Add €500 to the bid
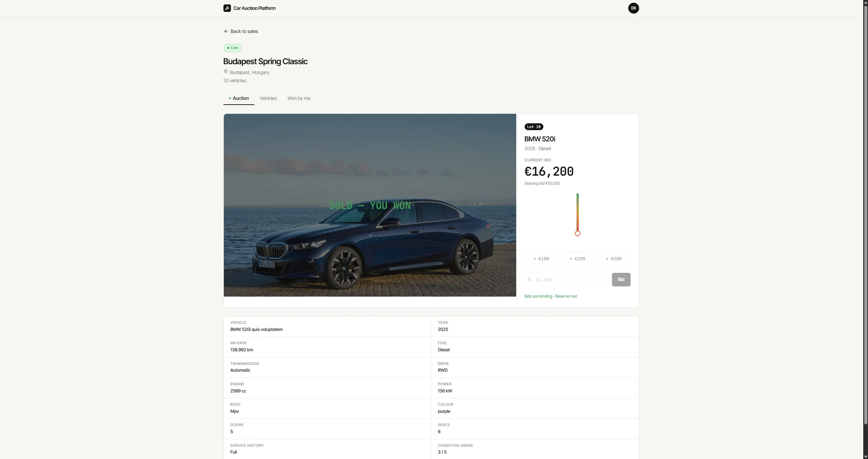This screenshot has height=459, width=868. [614, 259]
